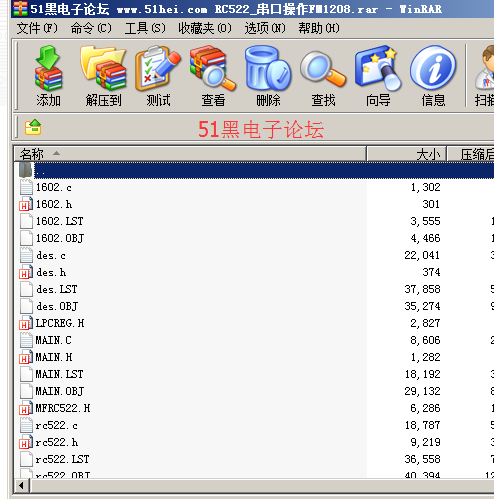Select the des.LST file name
Viewport: 494px width, 499px height.
(x=57, y=289)
